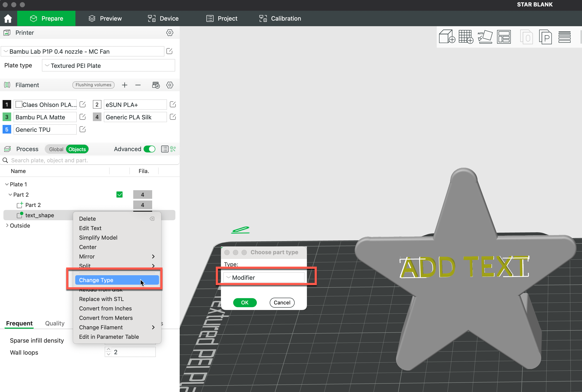Select Change Type in context menu
This screenshot has height=392, width=582.
click(x=117, y=280)
